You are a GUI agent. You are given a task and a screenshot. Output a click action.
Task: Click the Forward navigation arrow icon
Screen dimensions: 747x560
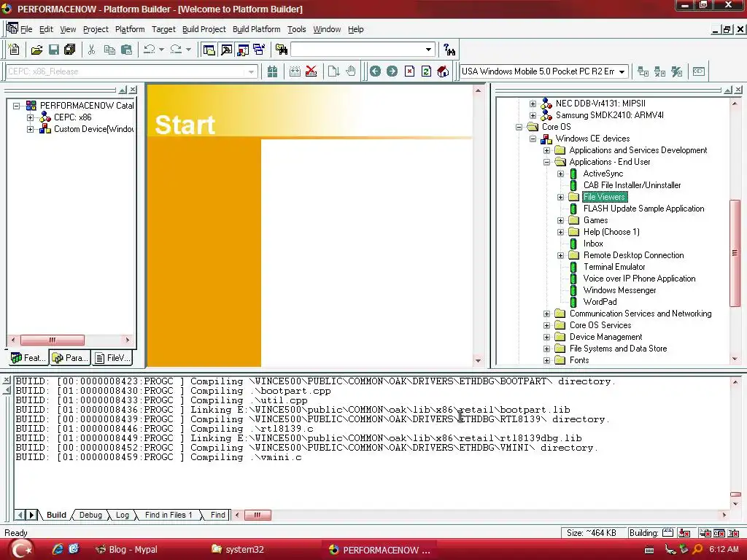click(392, 71)
